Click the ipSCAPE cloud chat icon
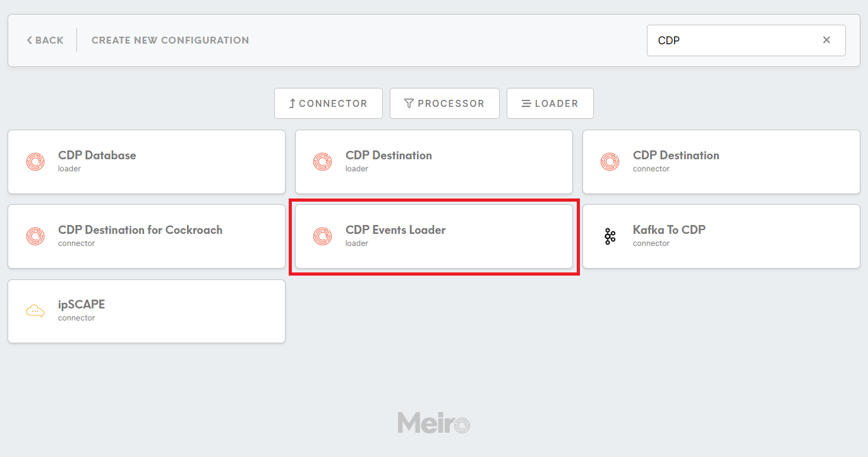868x457 pixels. click(35, 311)
